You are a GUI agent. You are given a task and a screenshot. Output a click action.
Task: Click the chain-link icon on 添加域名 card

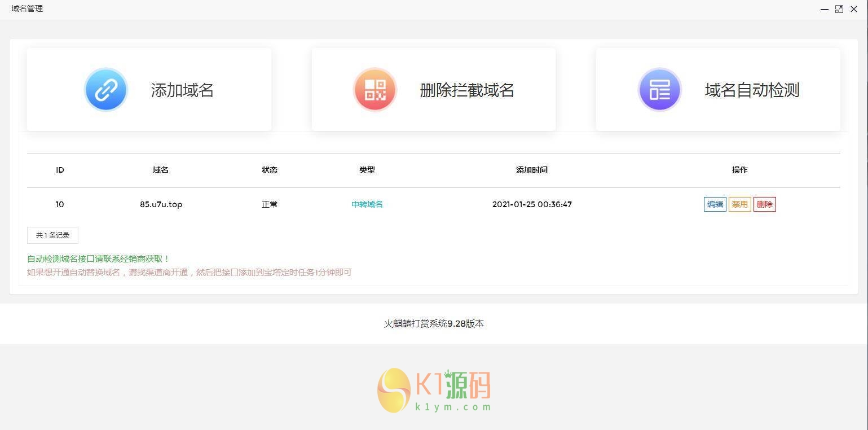point(105,89)
